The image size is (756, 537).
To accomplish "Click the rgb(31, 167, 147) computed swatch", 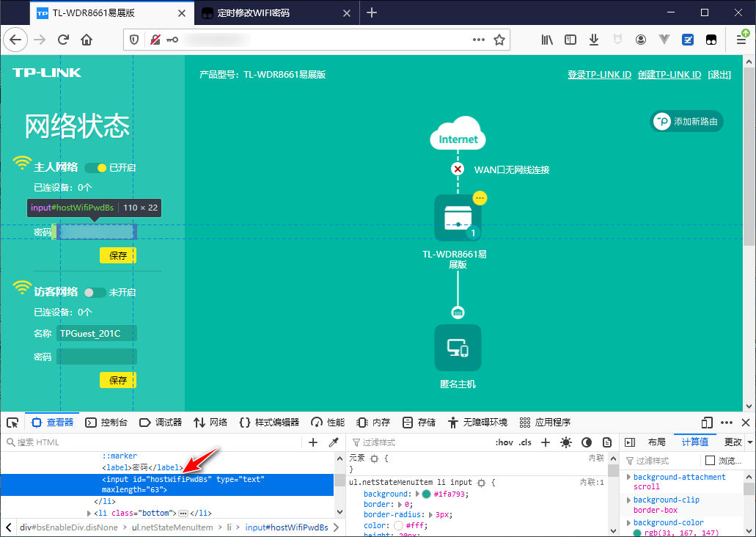I will (637, 533).
